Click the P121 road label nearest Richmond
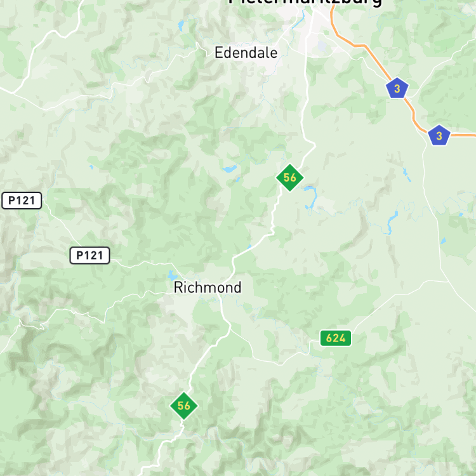Screen dimensions: 476x476 (89, 255)
